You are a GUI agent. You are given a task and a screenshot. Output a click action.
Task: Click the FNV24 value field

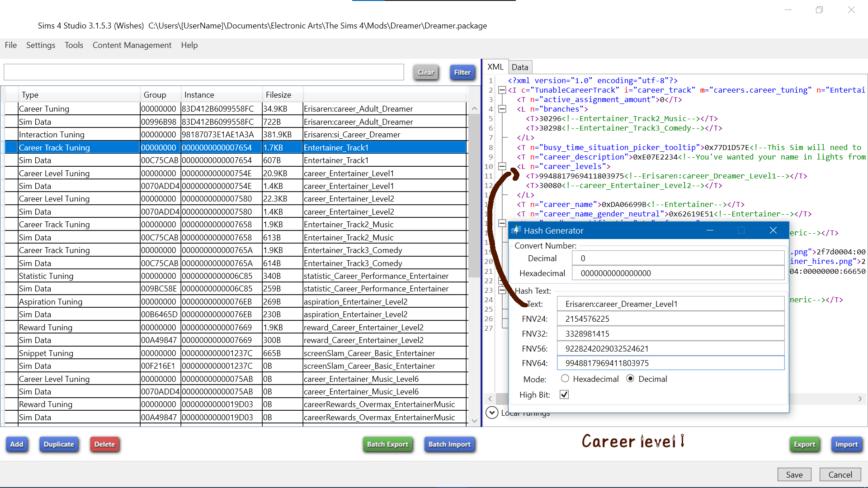(670, 319)
